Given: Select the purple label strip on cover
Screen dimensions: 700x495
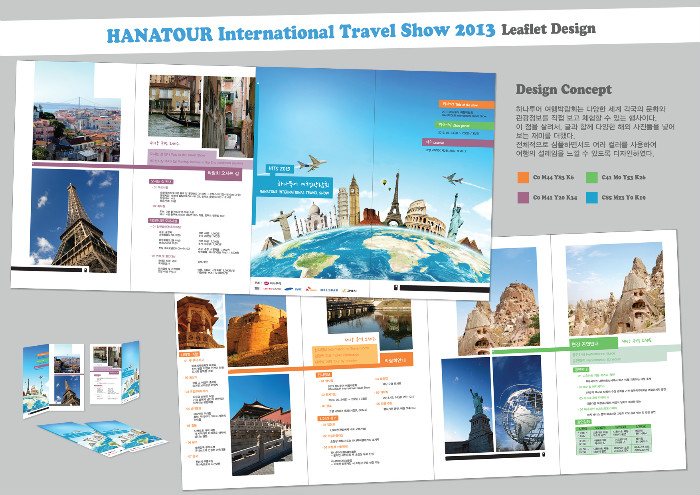Looking at the screenshot, I should click(458, 143).
